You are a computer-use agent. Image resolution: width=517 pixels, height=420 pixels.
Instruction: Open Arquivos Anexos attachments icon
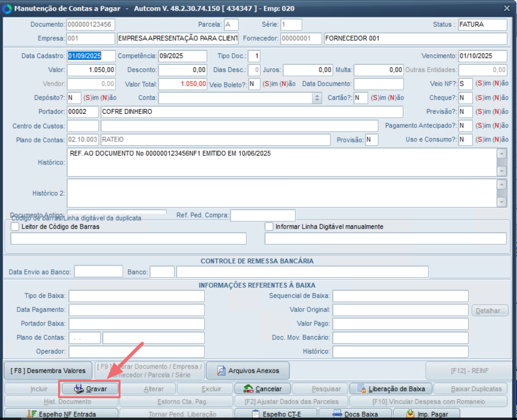tap(221, 371)
